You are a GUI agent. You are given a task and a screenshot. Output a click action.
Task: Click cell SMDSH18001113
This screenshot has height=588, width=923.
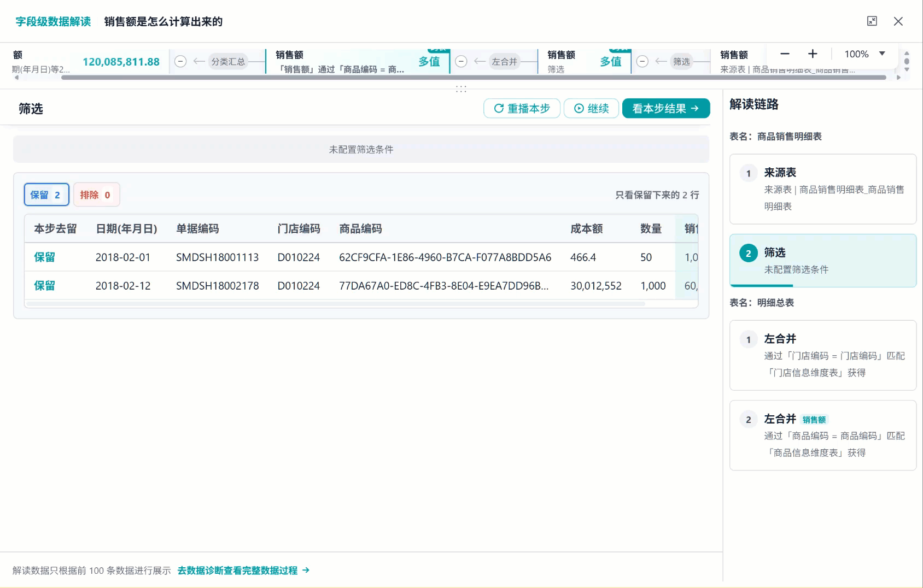(217, 257)
